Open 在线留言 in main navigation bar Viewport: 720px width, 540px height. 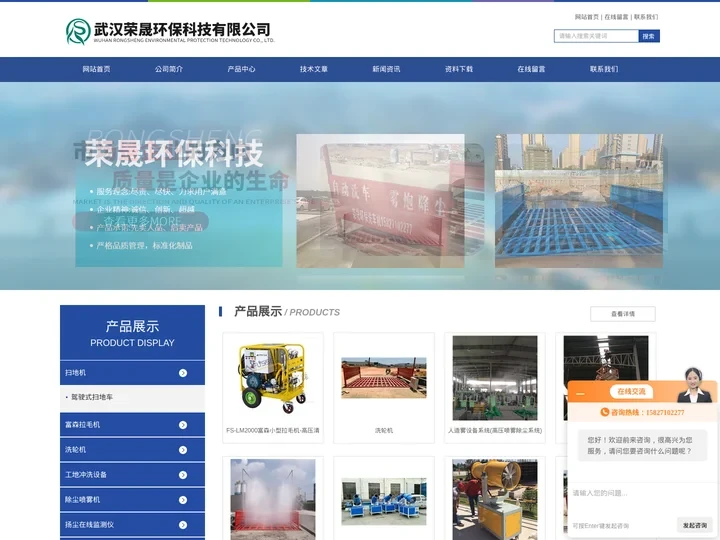point(531,69)
